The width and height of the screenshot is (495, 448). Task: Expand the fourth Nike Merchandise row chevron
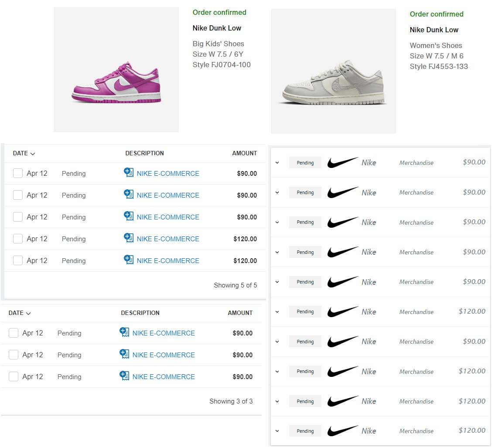[x=277, y=252]
